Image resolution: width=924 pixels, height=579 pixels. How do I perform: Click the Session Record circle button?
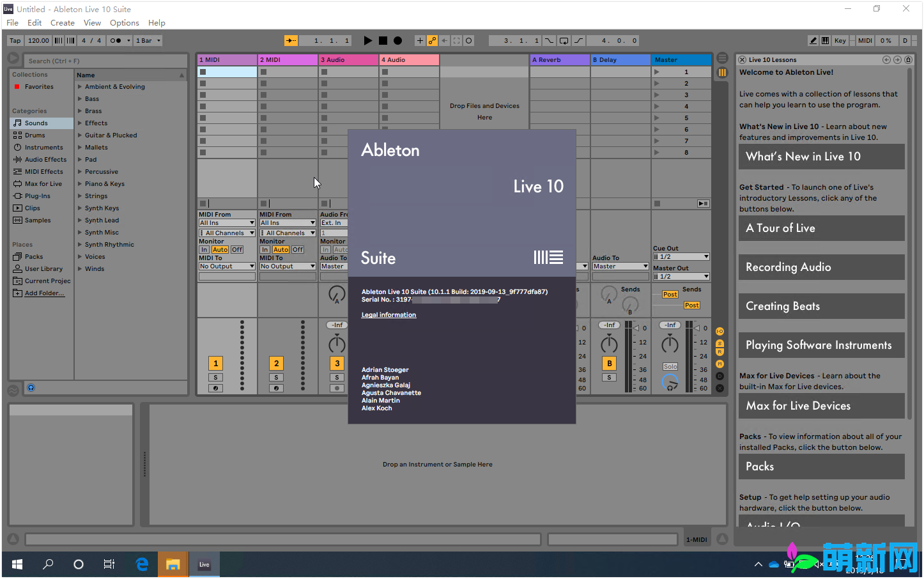468,40
